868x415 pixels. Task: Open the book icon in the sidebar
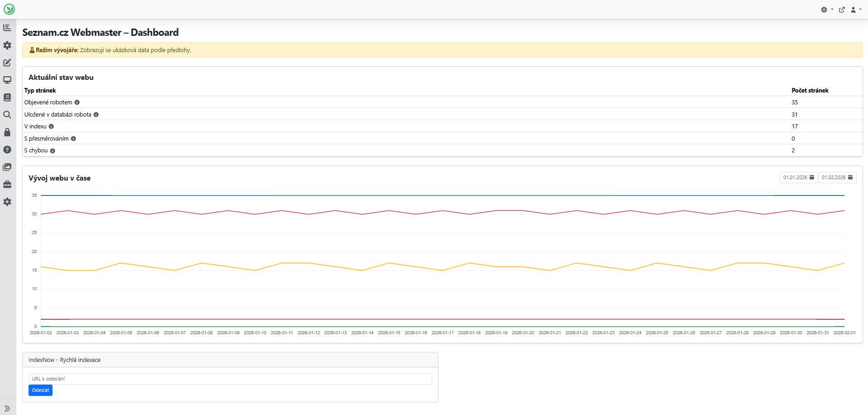(7, 98)
